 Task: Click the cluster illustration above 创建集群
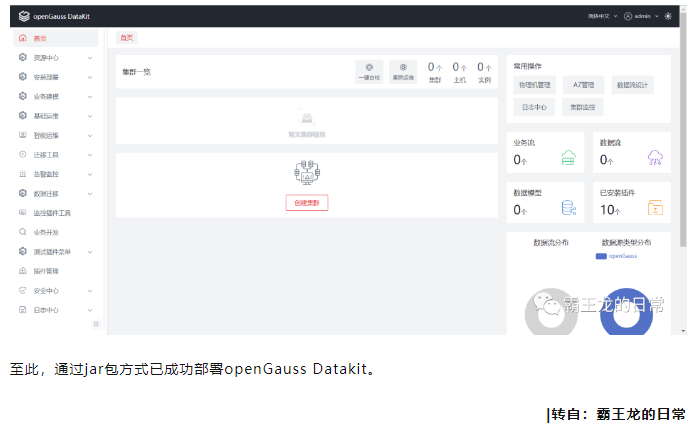click(x=307, y=173)
